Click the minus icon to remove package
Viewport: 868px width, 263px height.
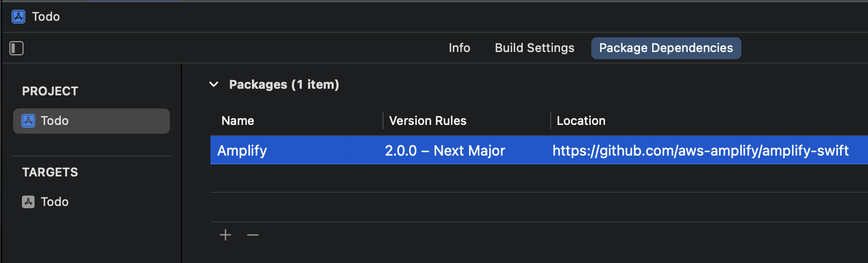click(x=253, y=235)
